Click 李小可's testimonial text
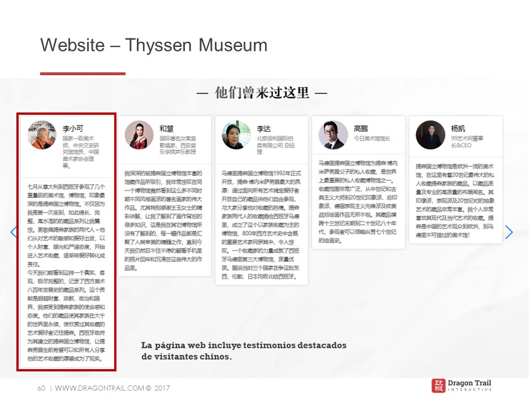 pos(66,272)
